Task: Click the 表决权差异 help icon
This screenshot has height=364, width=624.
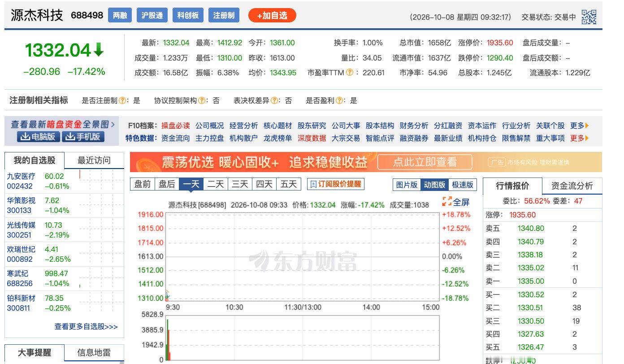Action: pos(274,100)
